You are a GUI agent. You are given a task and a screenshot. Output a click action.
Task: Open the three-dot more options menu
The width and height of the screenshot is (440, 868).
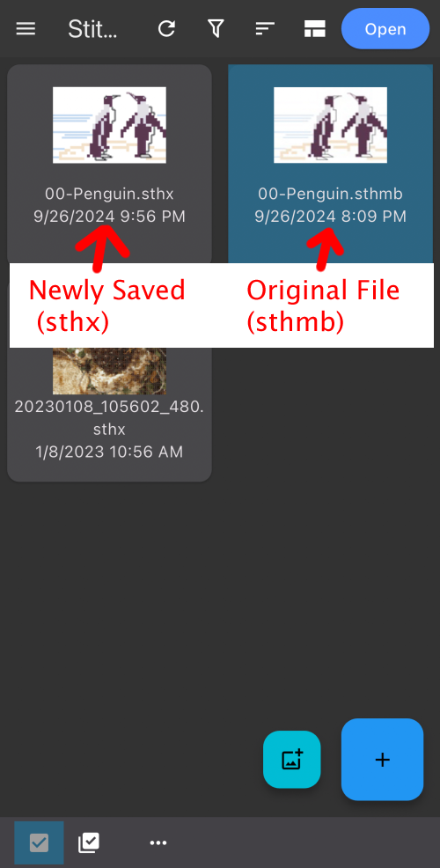click(158, 843)
